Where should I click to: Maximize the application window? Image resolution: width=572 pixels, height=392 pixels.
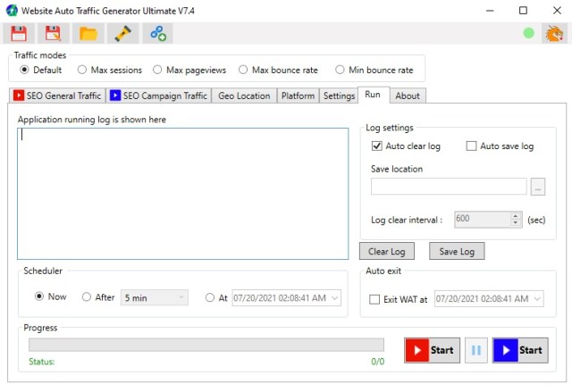click(x=523, y=11)
